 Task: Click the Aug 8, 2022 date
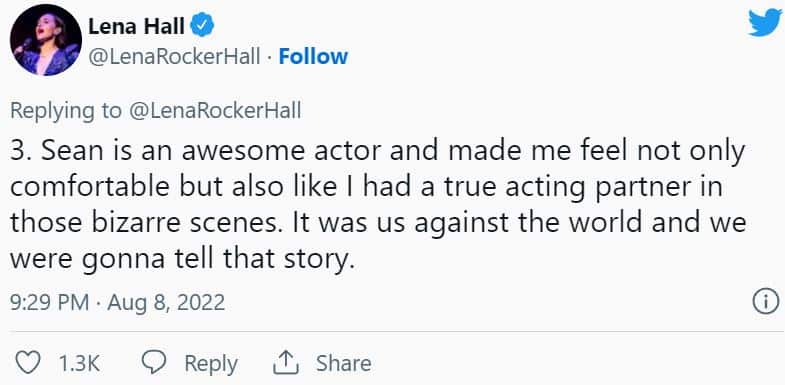click(x=166, y=303)
